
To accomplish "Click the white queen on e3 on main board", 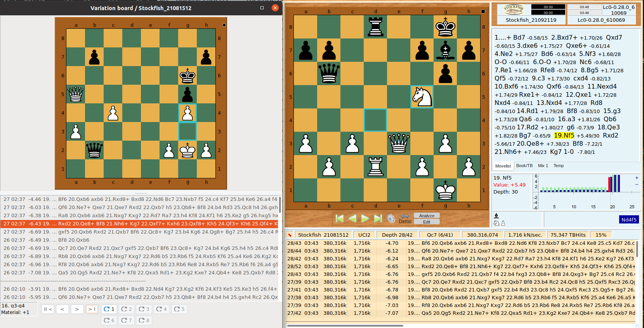I will (399, 143).
